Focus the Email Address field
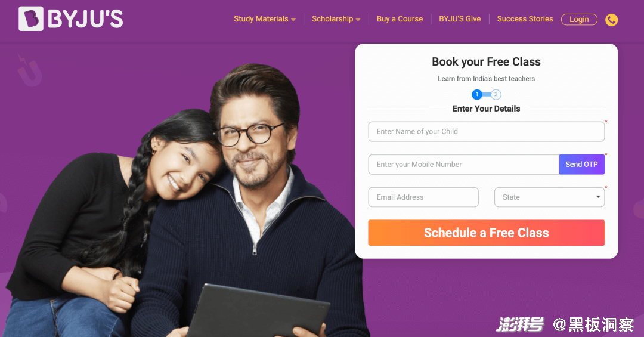The height and width of the screenshot is (337, 644). pos(423,197)
